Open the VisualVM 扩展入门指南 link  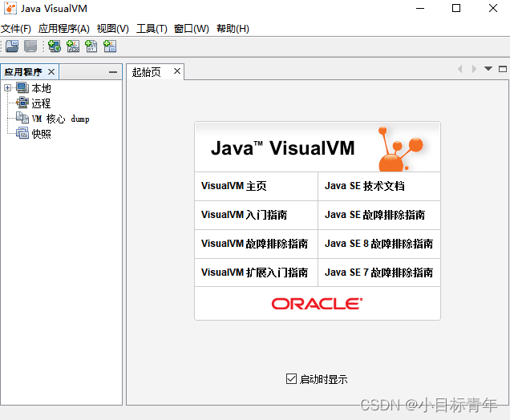[x=254, y=273]
